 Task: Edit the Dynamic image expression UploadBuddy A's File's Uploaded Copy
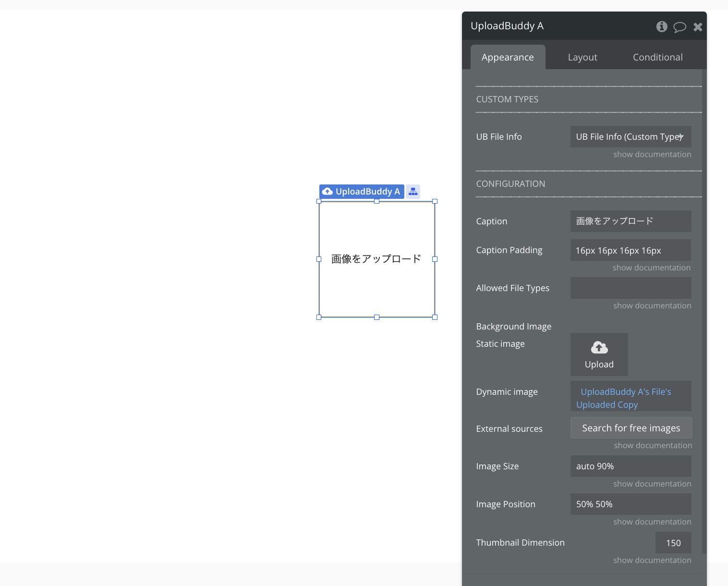point(631,396)
